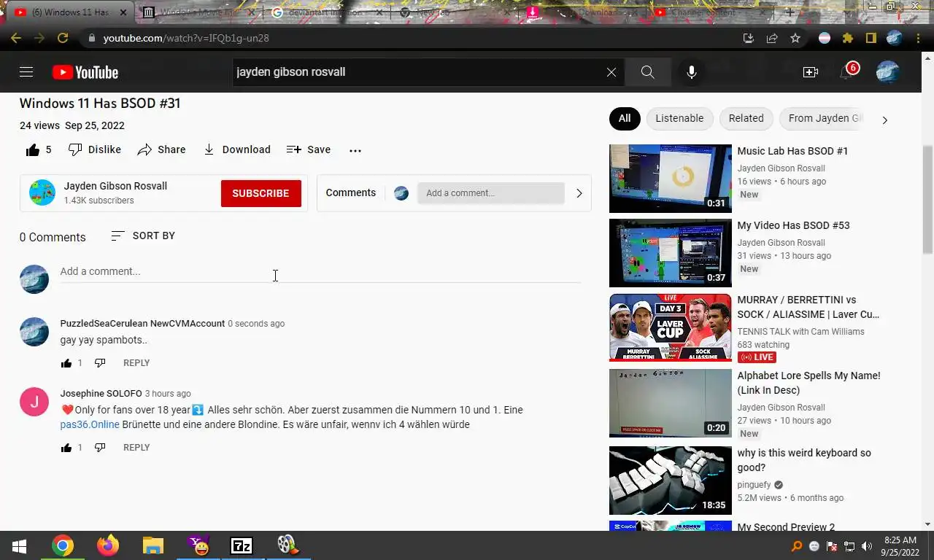Reply to Josephine SOLOFO's comment
This screenshot has height=560, width=934.
[x=136, y=448]
